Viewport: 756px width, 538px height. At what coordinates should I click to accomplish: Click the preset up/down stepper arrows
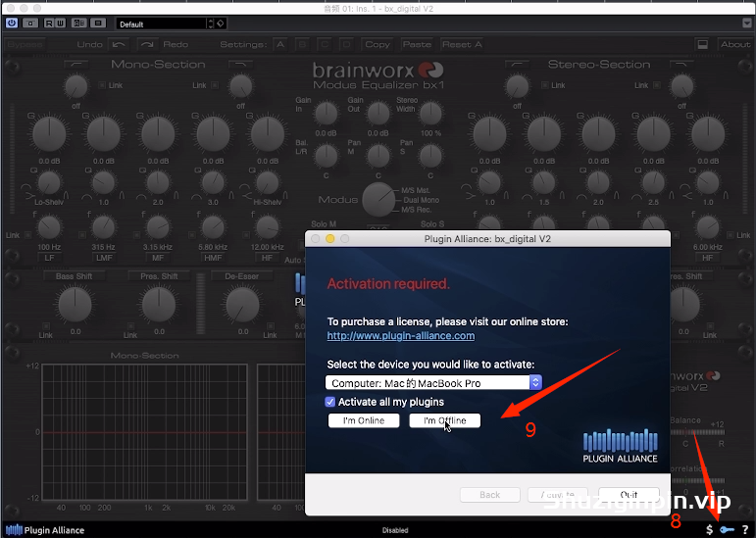coord(210,24)
